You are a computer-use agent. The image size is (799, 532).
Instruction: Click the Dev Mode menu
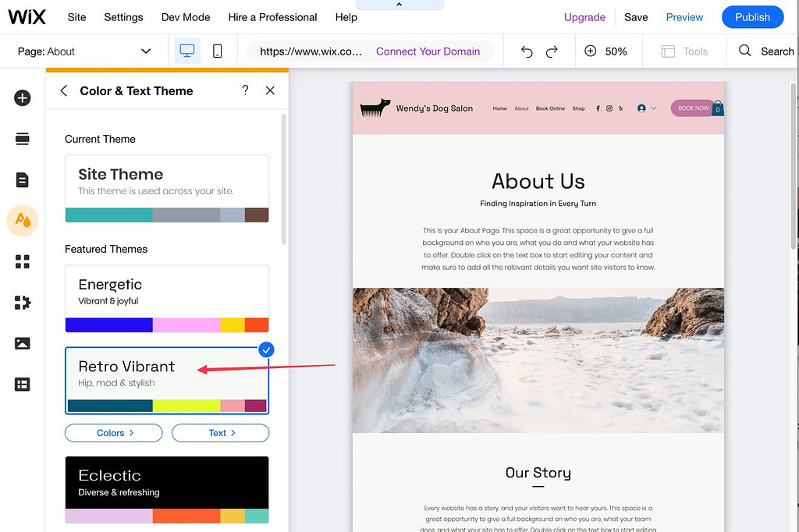(185, 16)
